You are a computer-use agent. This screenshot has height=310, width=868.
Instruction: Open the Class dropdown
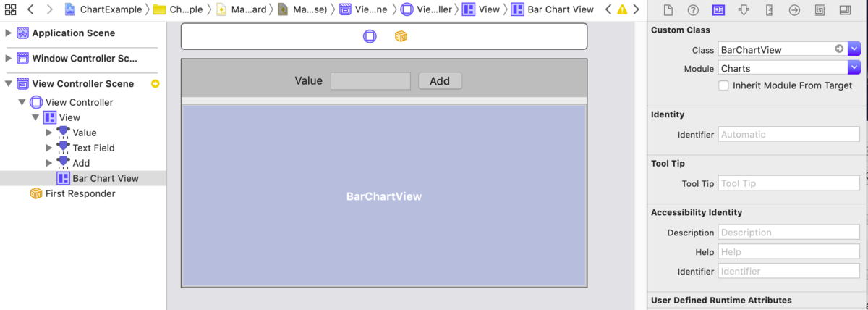tap(854, 49)
